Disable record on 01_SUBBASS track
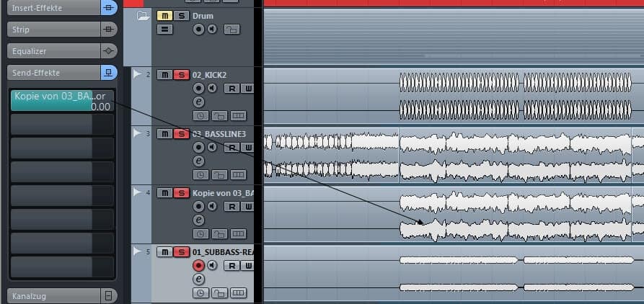 [x=199, y=265]
